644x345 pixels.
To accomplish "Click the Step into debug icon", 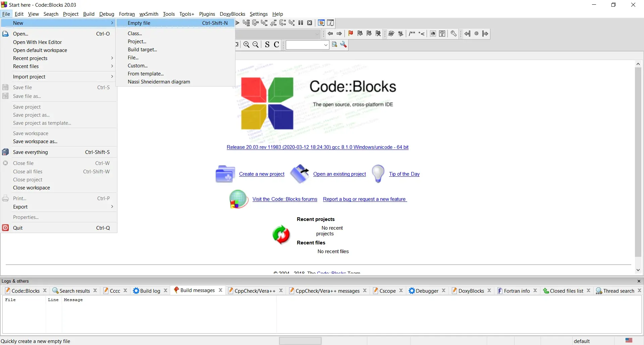I will click(x=264, y=23).
